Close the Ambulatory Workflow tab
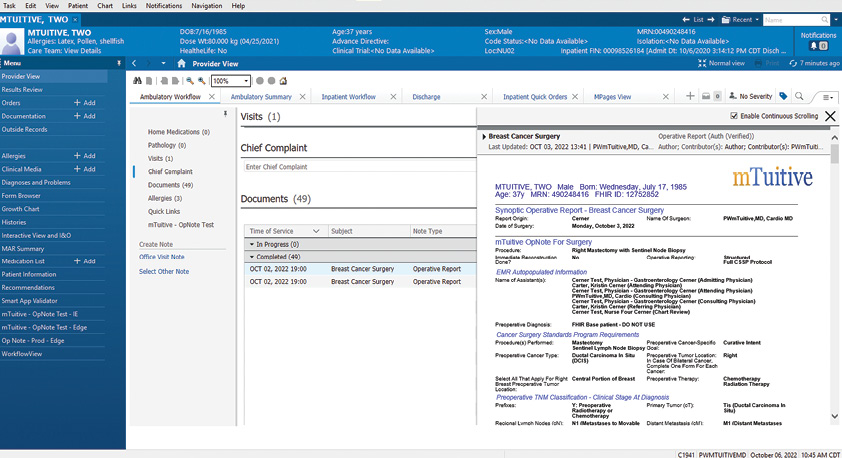The image size is (842, 458). tap(212, 97)
